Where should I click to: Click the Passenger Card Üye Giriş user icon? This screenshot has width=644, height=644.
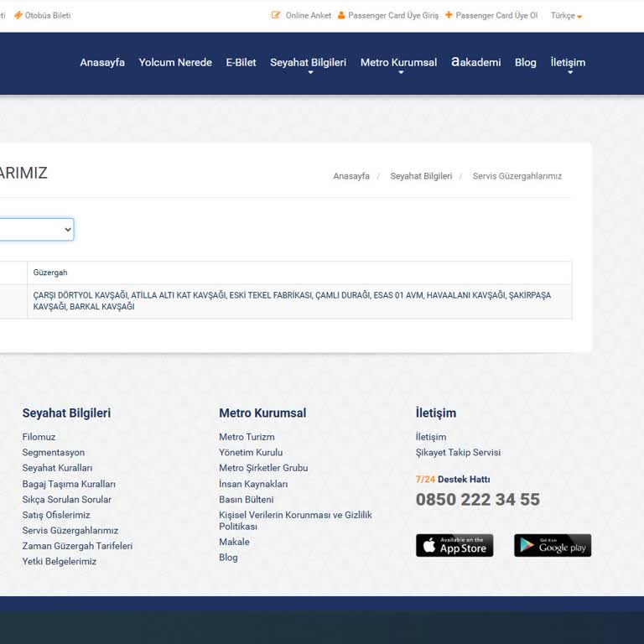341,15
